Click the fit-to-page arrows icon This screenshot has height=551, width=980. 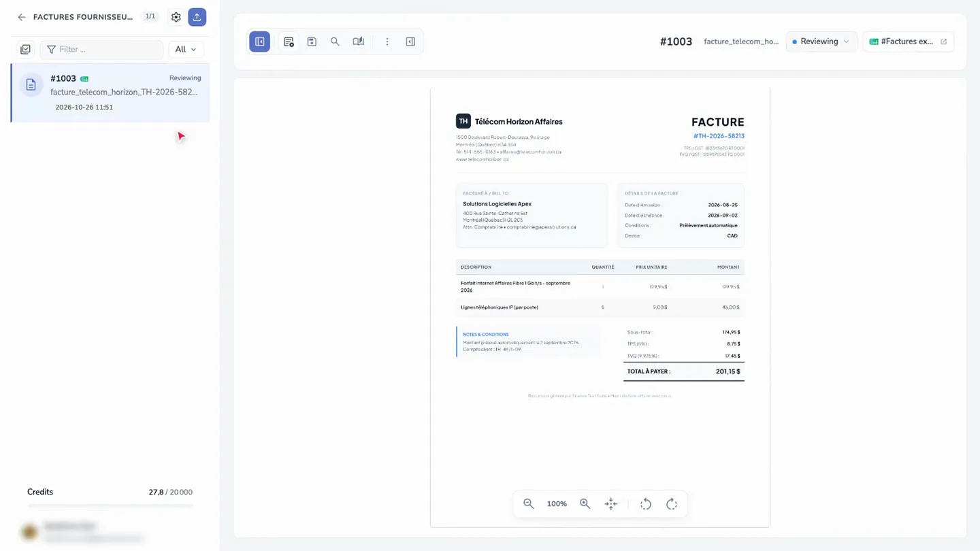point(611,504)
